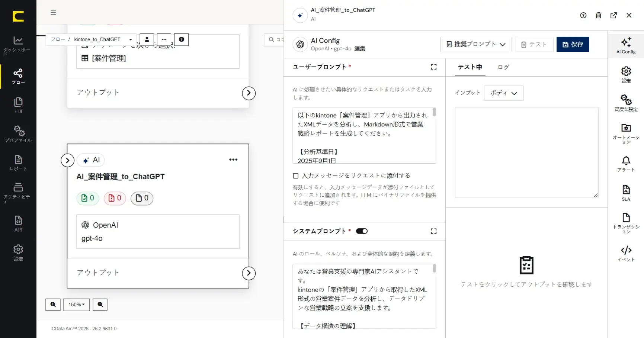Open Settings tab in right rail
This screenshot has height=338, width=644.
[x=626, y=75]
